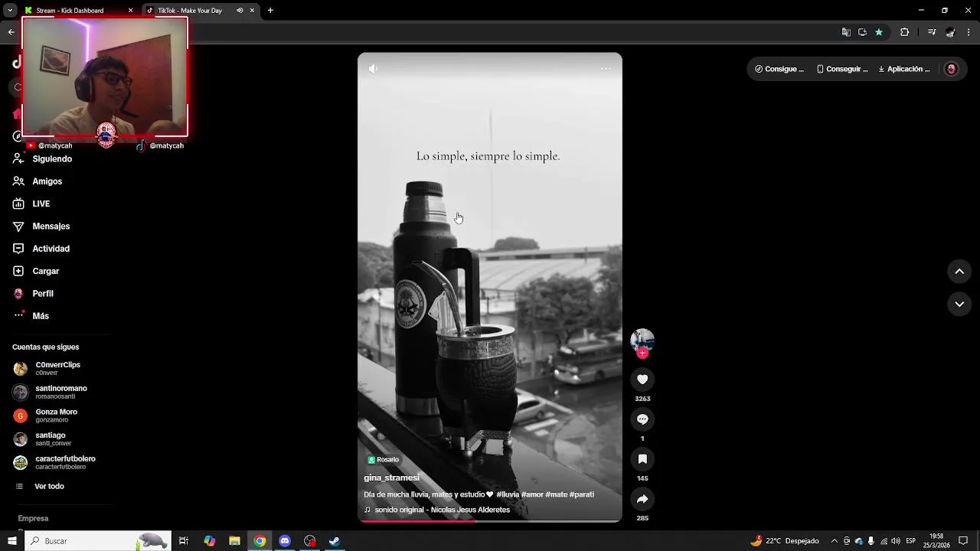980x551 pixels.
Task: Open the Rosario location tag
Action: tap(383, 460)
